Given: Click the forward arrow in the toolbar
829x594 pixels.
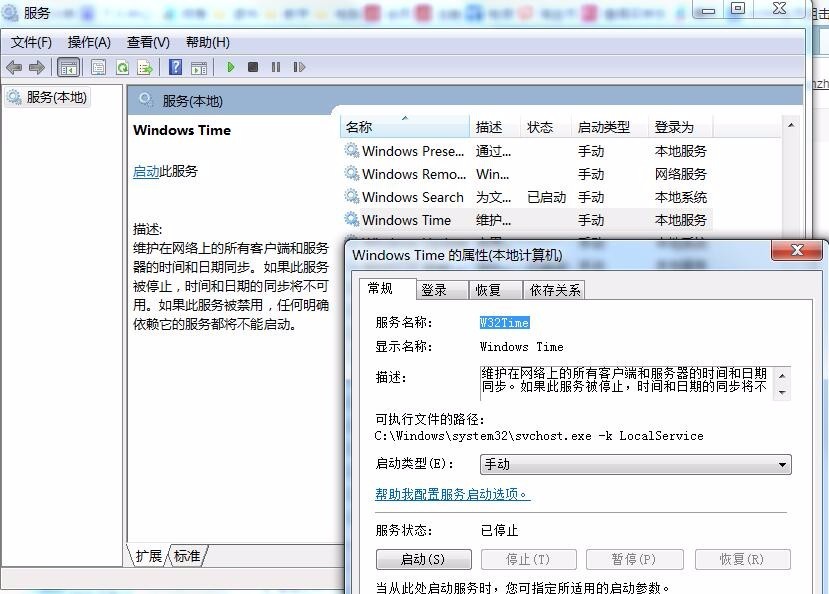Looking at the screenshot, I should coord(36,68).
